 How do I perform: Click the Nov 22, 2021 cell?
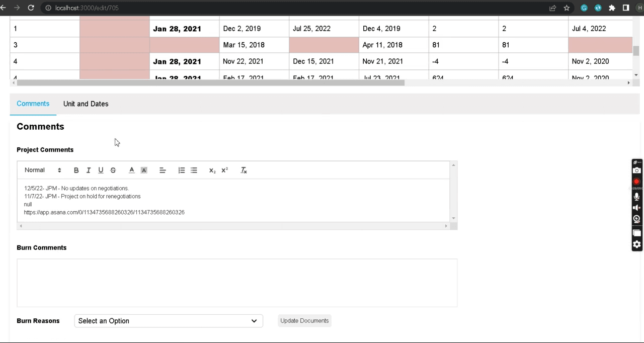[254, 61]
